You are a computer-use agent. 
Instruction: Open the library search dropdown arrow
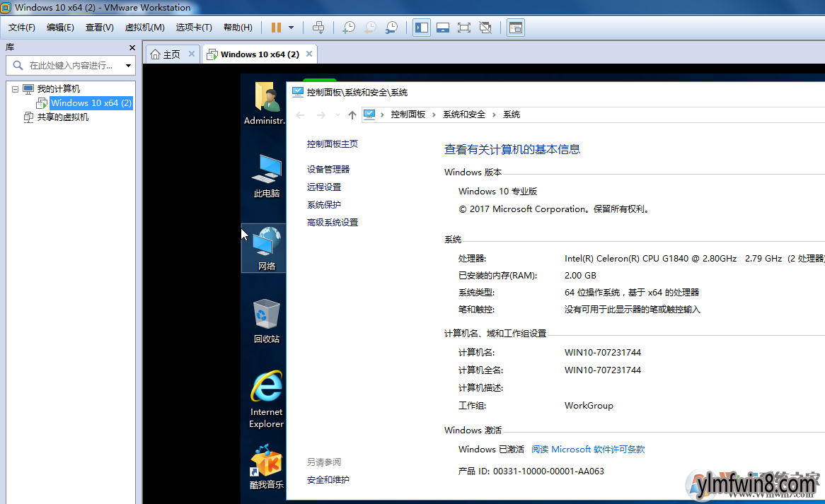128,66
